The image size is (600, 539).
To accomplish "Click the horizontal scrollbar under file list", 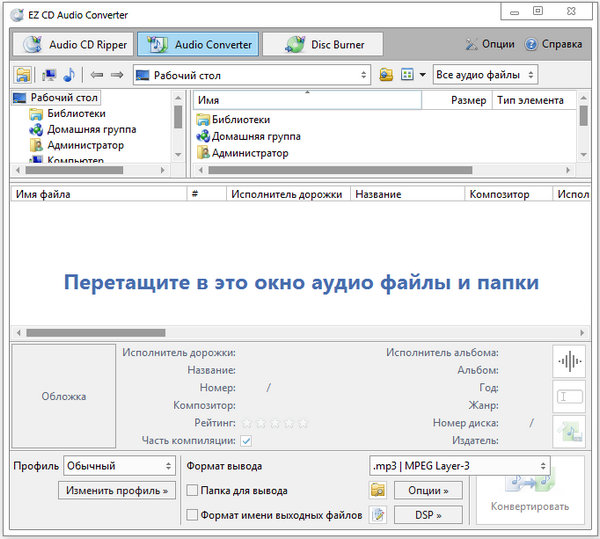I will [x=95, y=332].
